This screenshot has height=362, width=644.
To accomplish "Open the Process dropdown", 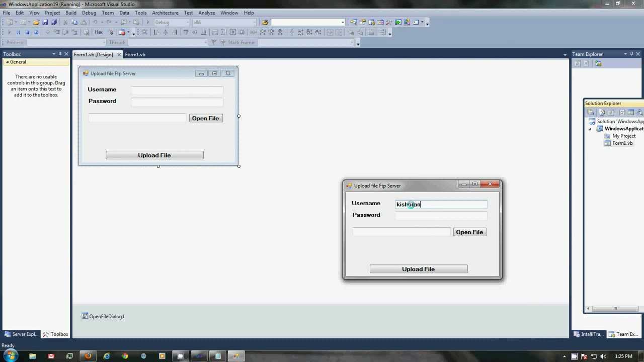I will [104, 43].
